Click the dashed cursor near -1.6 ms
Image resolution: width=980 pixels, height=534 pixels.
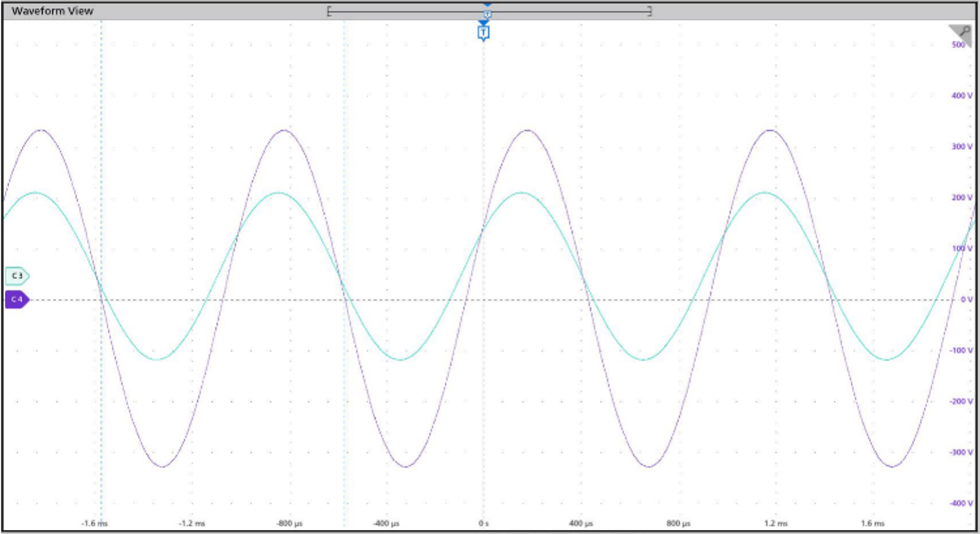pos(101,419)
